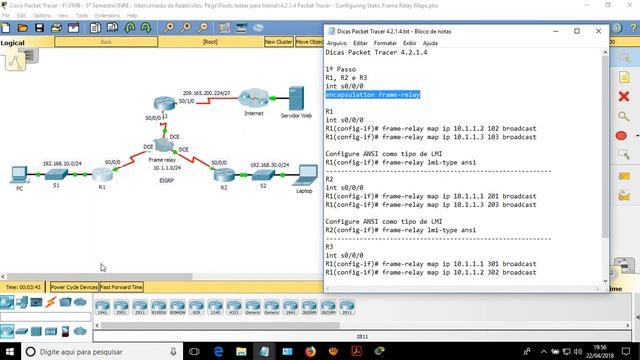Click router R1 in the topology

tap(102, 174)
